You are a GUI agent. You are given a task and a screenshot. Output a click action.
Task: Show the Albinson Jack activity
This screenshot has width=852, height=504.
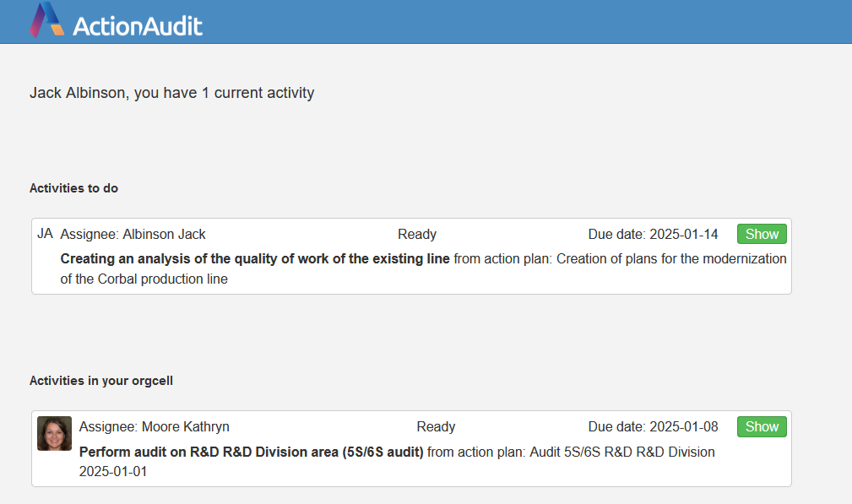point(761,234)
